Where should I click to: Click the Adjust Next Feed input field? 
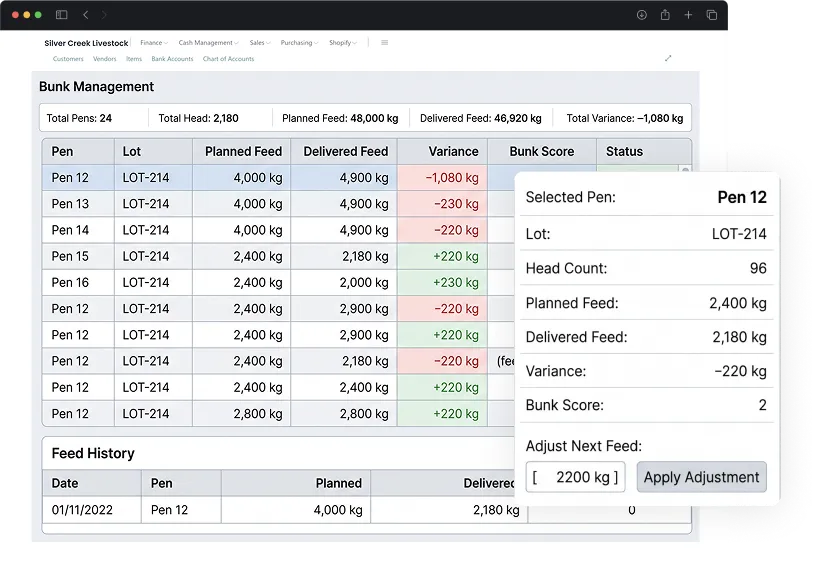[x=575, y=477]
